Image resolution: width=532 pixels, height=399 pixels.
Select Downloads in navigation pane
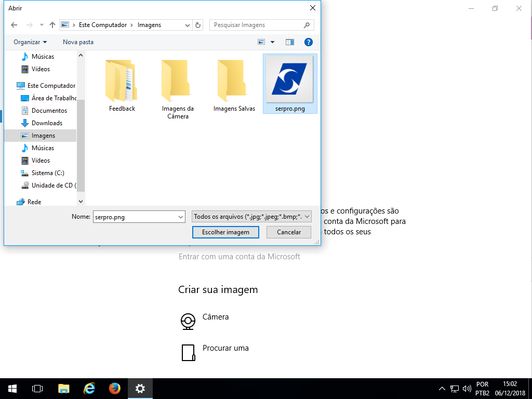point(47,123)
